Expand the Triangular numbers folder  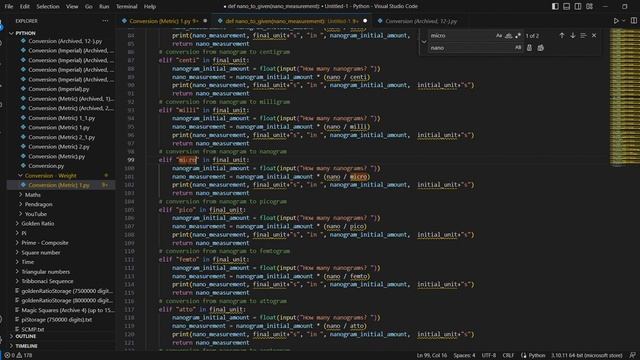(x=45, y=271)
